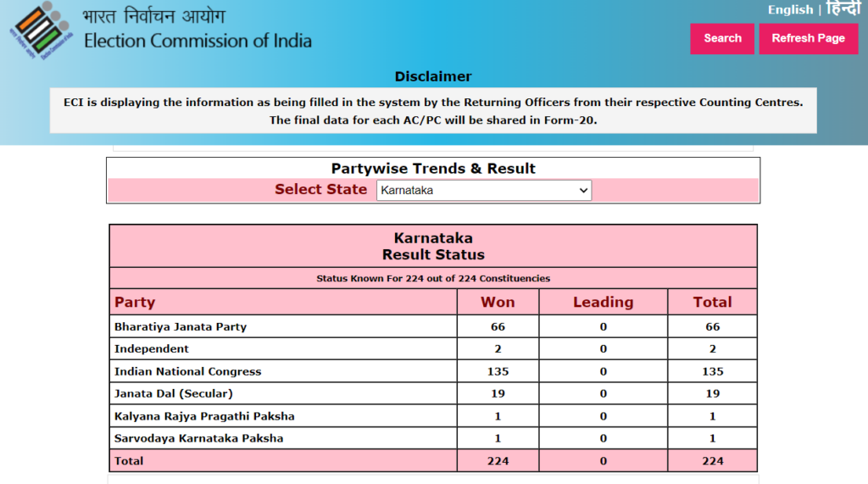Click the Disclaimer heading
This screenshot has height=484, width=868.
(433, 76)
